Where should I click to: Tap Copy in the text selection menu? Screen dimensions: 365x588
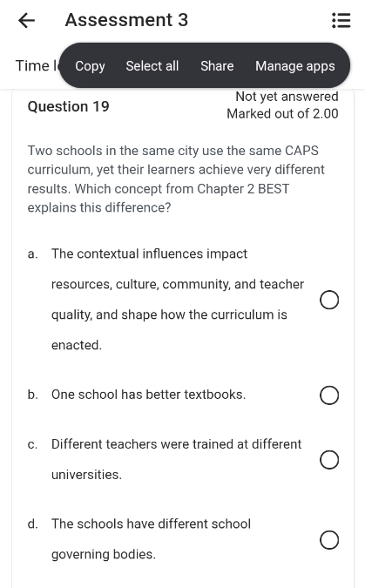point(90,66)
